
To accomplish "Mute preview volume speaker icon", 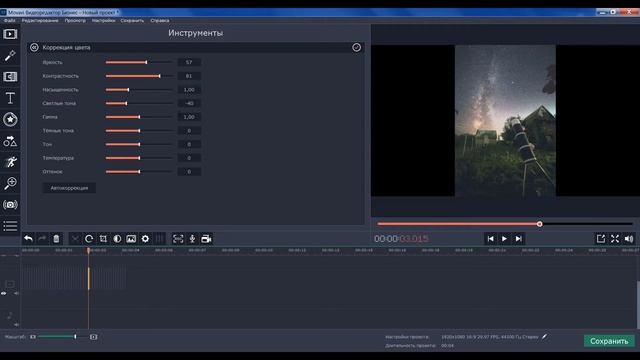I will (x=629, y=239).
